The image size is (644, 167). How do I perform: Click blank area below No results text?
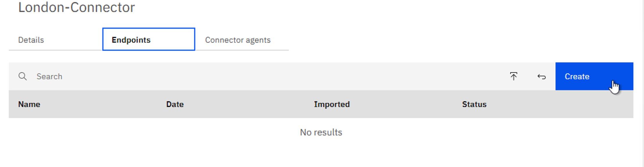[321, 154]
